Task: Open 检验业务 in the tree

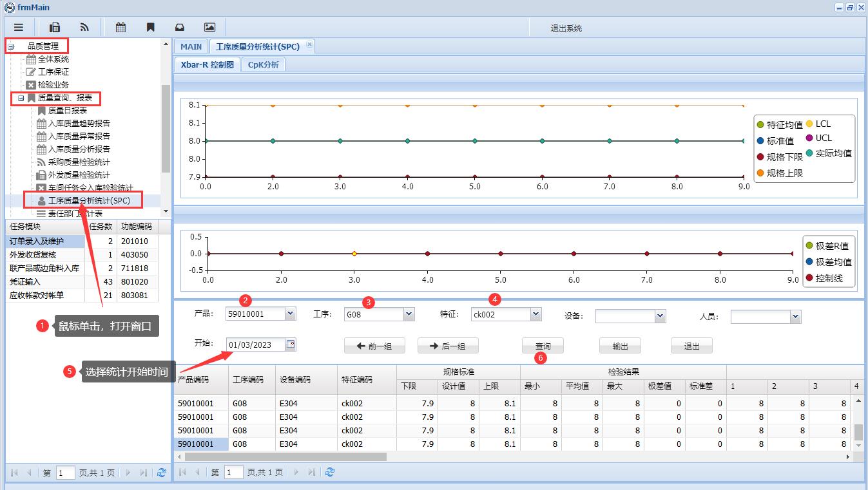Action: [x=53, y=85]
